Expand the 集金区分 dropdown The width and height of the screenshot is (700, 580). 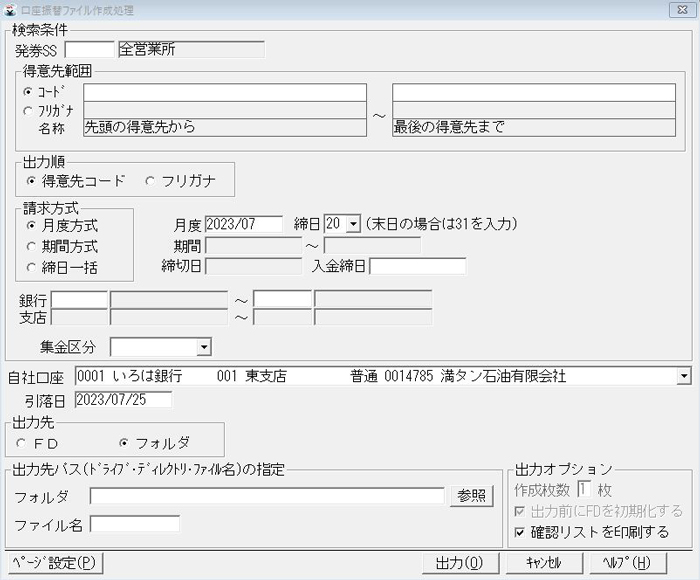(x=203, y=347)
